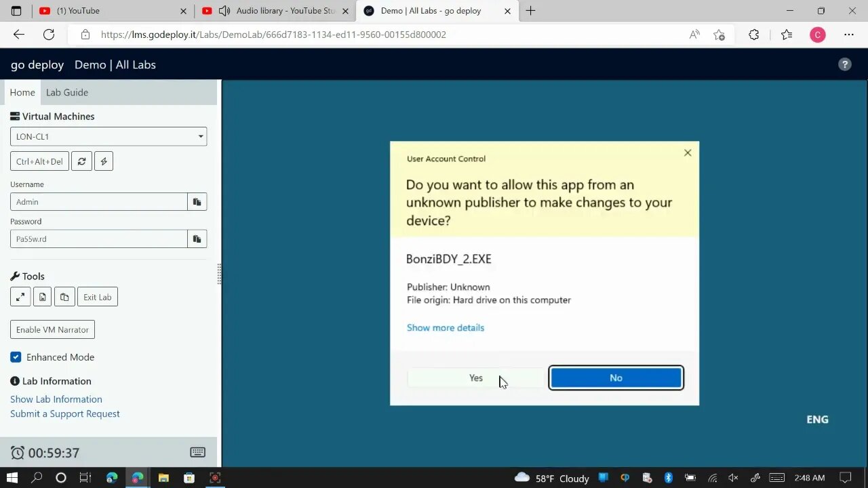
Task: Click the taskbar clock 2:48 AM
Action: 810,478
